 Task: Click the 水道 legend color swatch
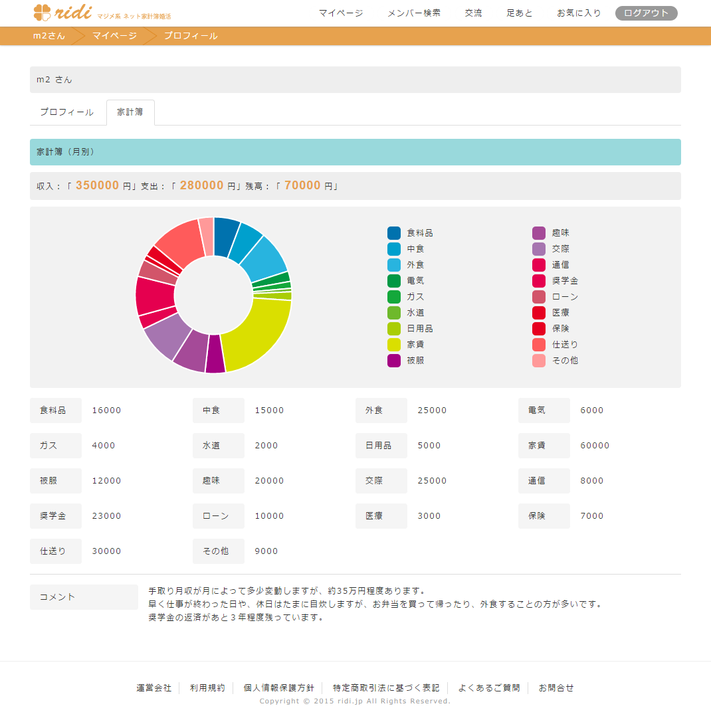[x=394, y=312]
